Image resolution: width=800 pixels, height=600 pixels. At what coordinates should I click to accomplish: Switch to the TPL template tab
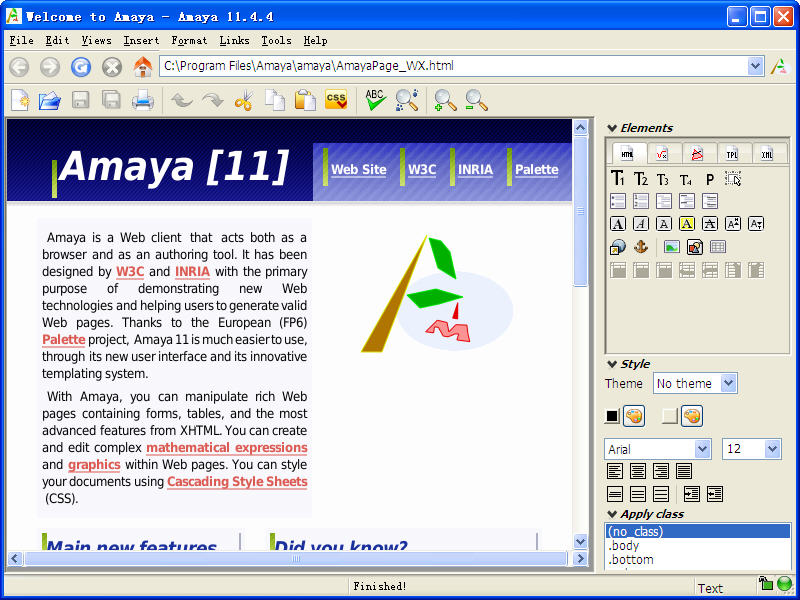click(732, 154)
